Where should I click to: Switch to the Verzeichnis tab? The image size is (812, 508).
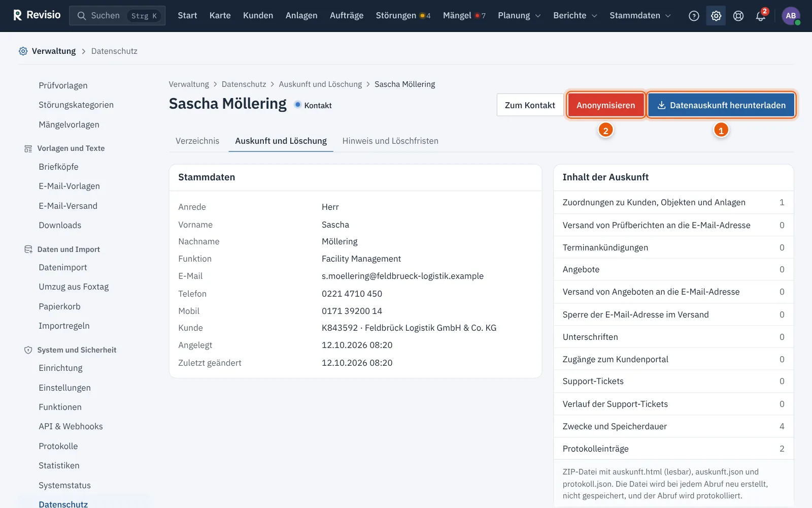(x=197, y=141)
